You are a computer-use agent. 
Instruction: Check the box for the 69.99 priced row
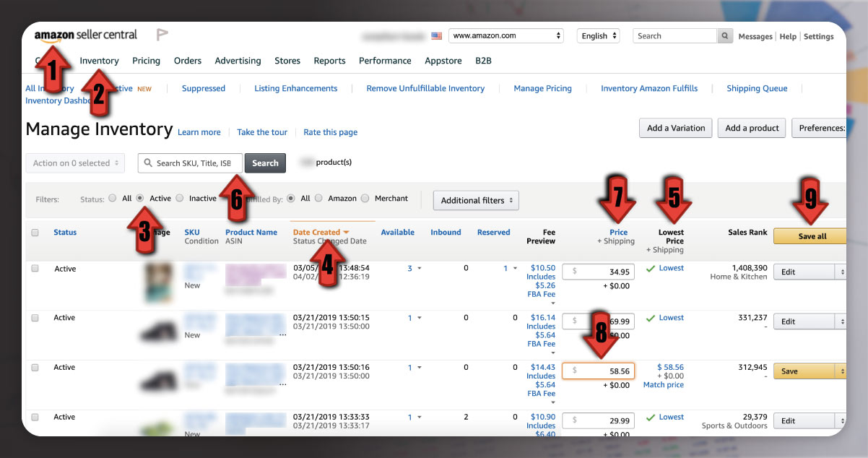click(35, 318)
